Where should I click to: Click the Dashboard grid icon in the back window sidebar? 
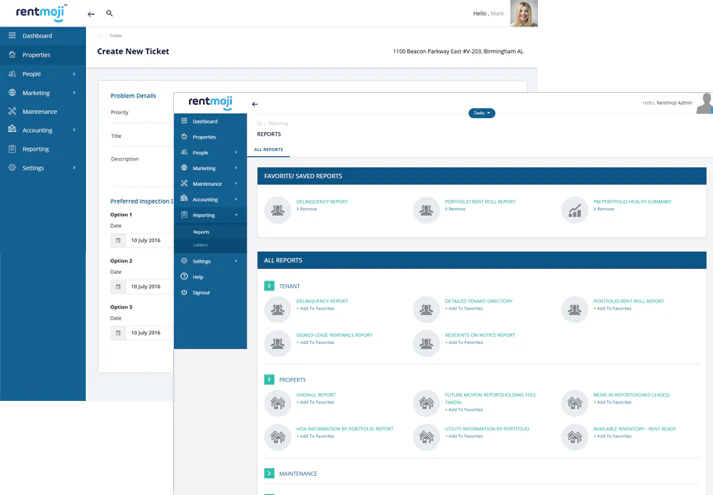click(x=12, y=35)
